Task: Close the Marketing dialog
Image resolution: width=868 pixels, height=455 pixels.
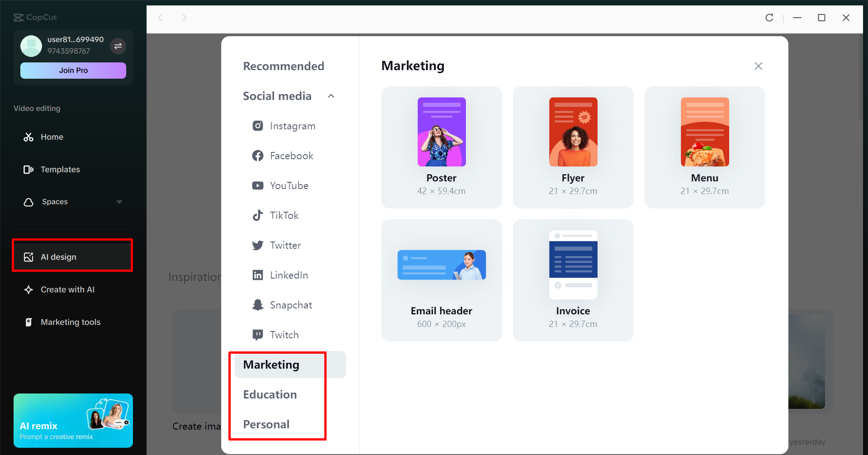Action: pyautogui.click(x=759, y=66)
